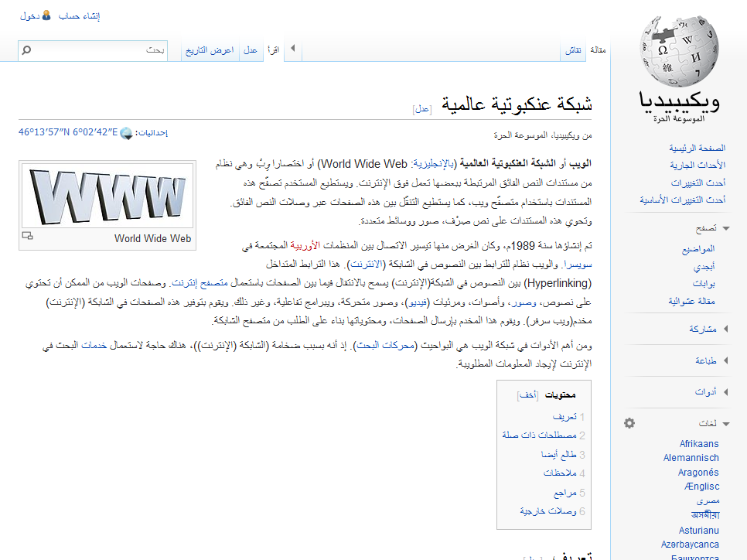Switch to مصرى language version
This screenshot has height=560, width=747.
click(x=708, y=501)
